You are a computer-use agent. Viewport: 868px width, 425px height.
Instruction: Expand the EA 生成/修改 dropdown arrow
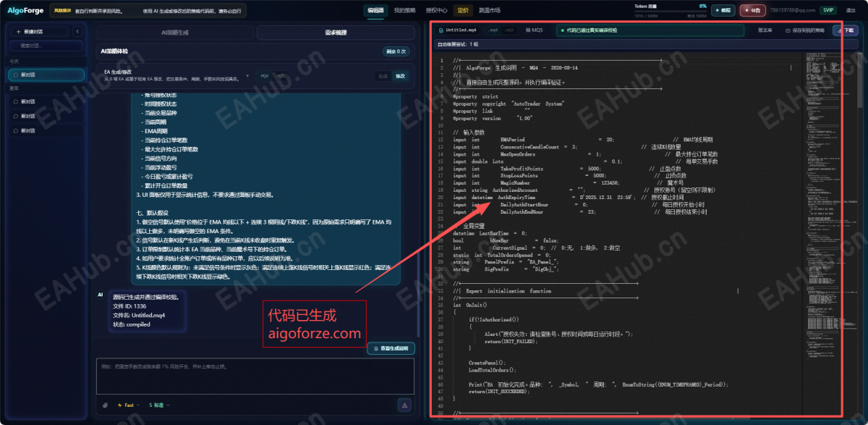point(247,76)
